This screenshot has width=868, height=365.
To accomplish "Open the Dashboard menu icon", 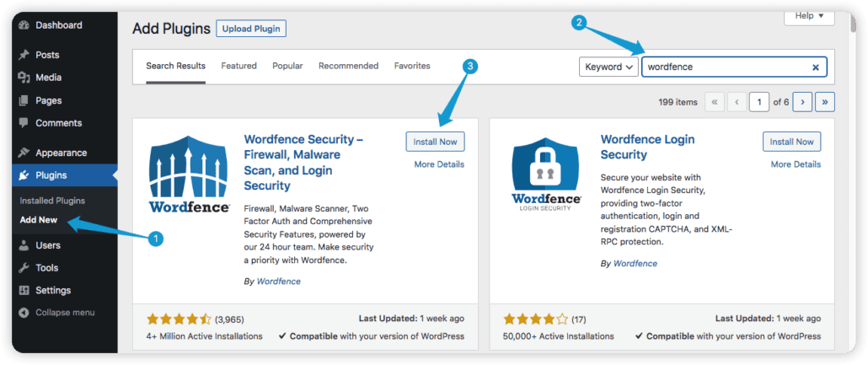I will point(24,25).
